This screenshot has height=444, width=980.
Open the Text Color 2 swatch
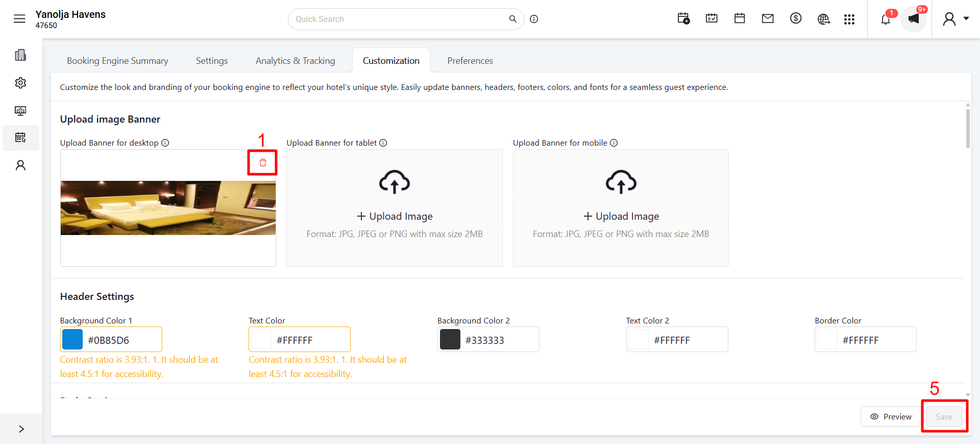coord(639,339)
